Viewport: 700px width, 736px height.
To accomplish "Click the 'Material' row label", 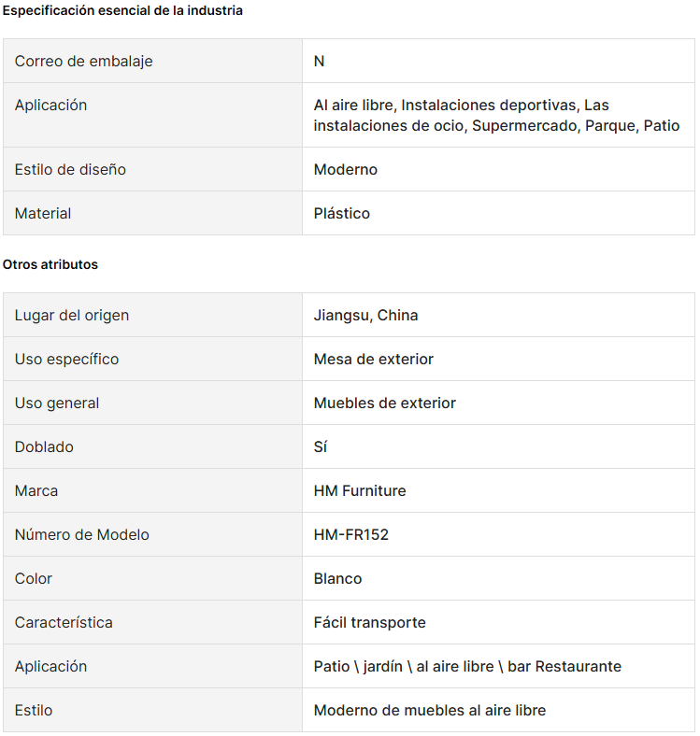I will tap(43, 213).
